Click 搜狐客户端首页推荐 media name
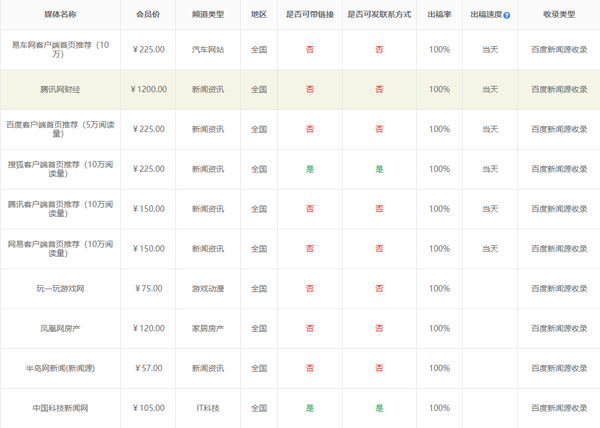 pyautogui.click(x=59, y=169)
